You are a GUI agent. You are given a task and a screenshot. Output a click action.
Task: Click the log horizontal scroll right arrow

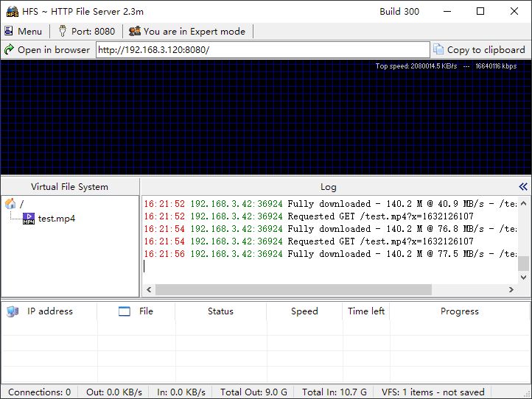511,289
